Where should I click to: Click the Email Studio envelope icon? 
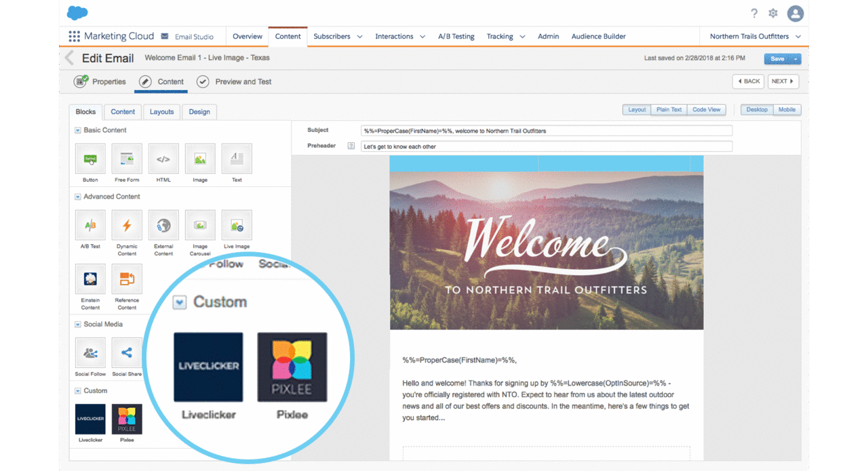165,37
